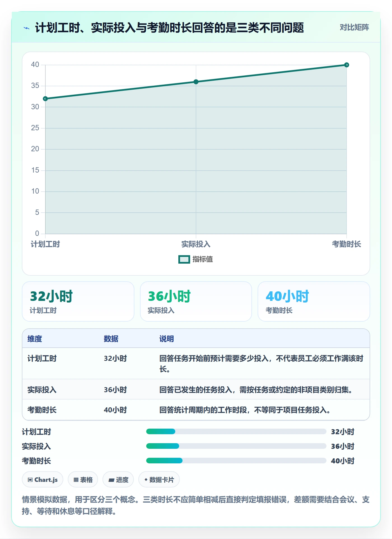Click the 40小时 progress value
The width and height of the screenshot is (392, 539).
click(343, 461)
